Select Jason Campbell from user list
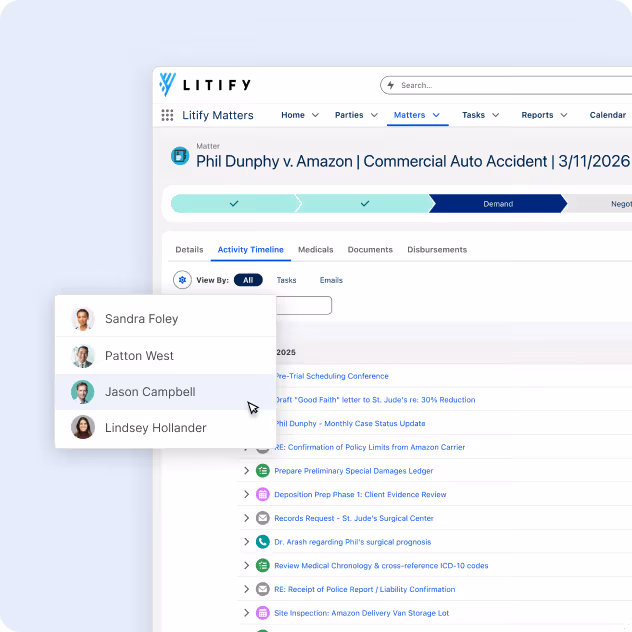The image size is (632, 632). pos(165,392)
